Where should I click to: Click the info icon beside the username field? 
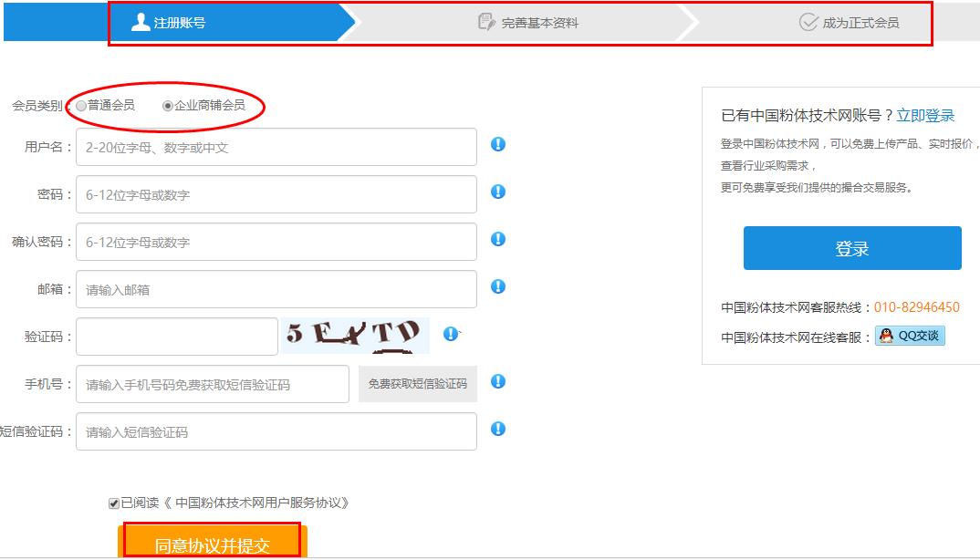coord(498,144)
